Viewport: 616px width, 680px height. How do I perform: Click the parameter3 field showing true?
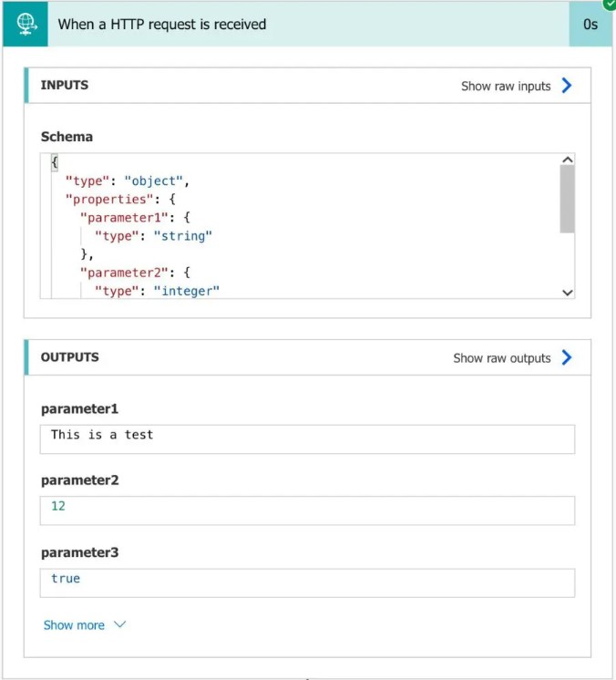(307, 582)
